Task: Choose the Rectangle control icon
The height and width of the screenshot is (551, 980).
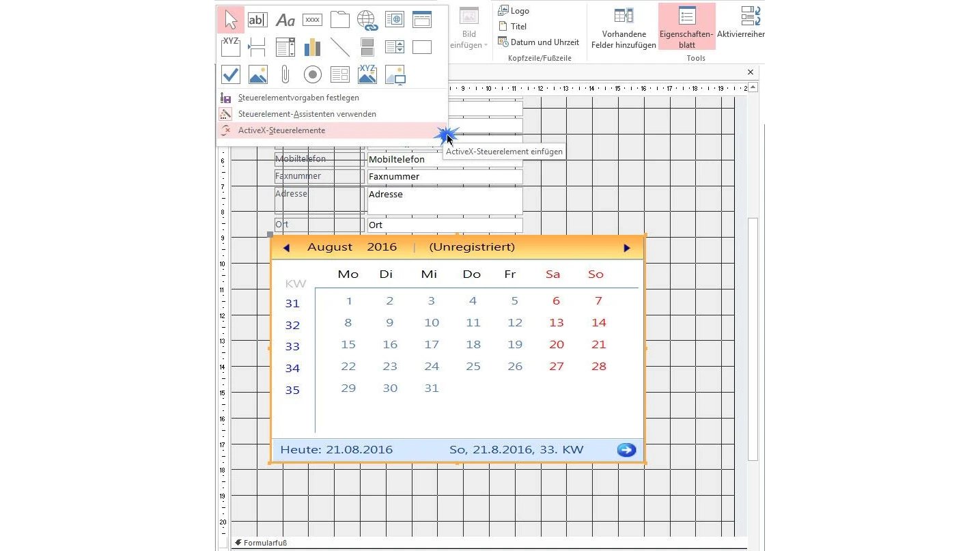Action: pyautogui.click(x=422, y=46)
